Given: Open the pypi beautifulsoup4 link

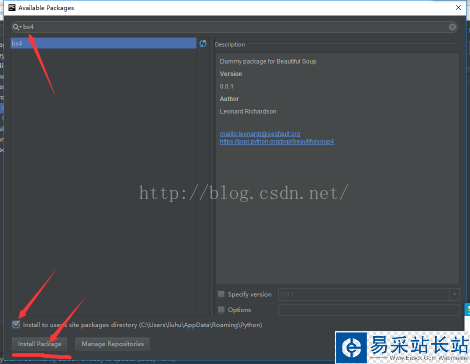Looking at the screenshot, I should click(x=277, y=142).
